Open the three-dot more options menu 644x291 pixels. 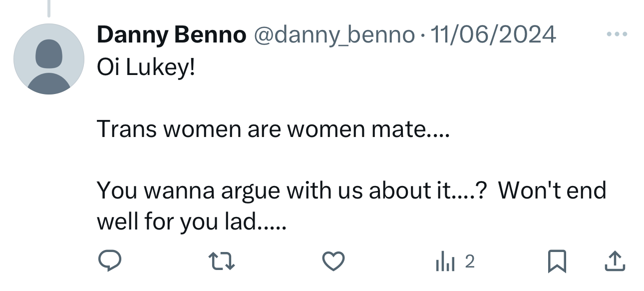tap(616, 35)
